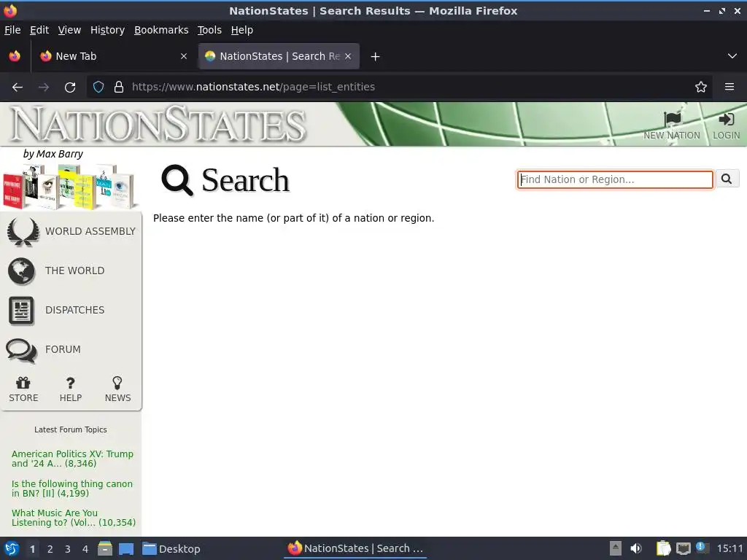Open the Help menu in menu bar
Screen dimensions: 747x560
242,30
